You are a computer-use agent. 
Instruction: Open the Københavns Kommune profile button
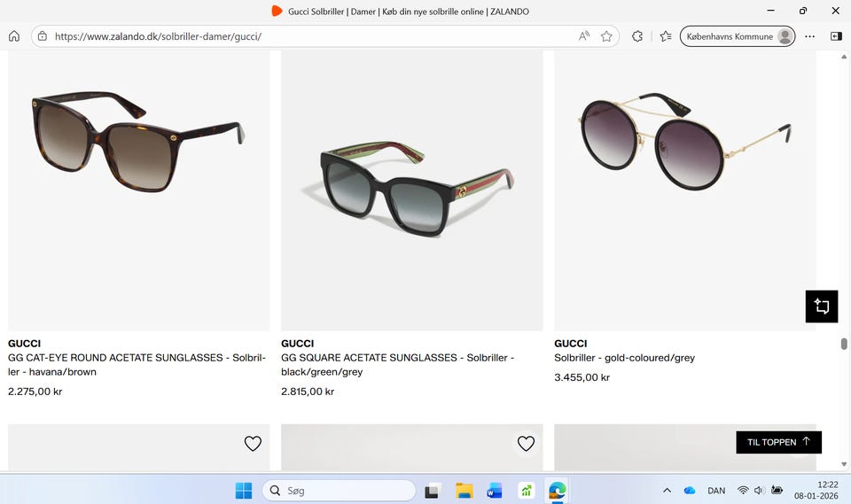tap(738, 36)
